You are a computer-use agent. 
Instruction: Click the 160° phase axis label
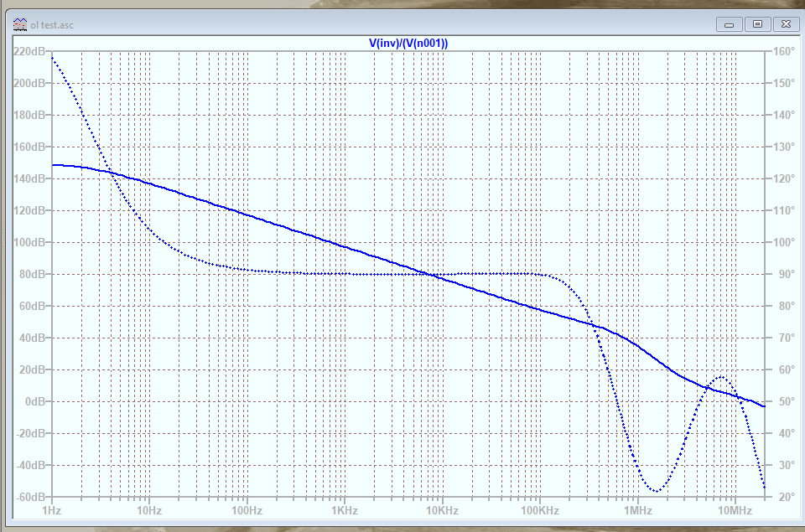pyautogui.click(x=784, y=51)
